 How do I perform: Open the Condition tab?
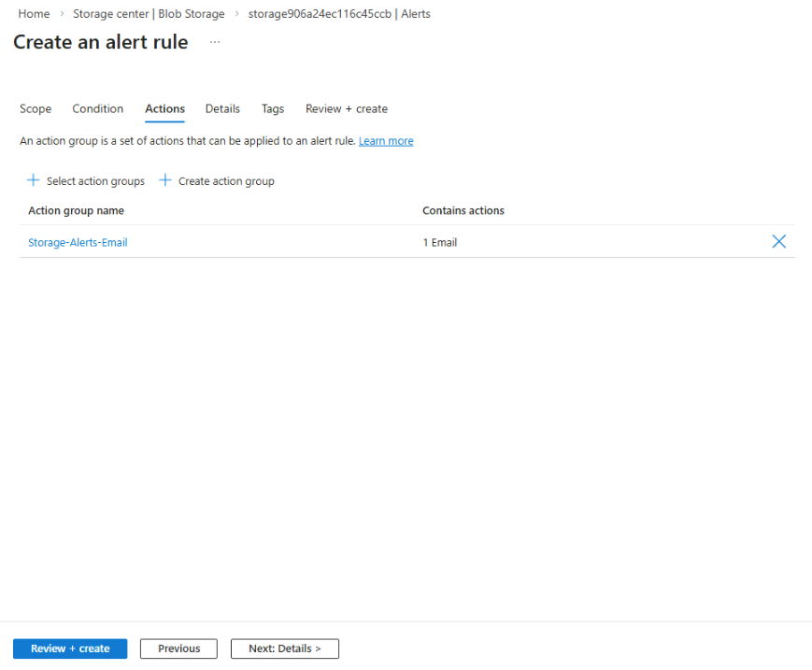98,109
